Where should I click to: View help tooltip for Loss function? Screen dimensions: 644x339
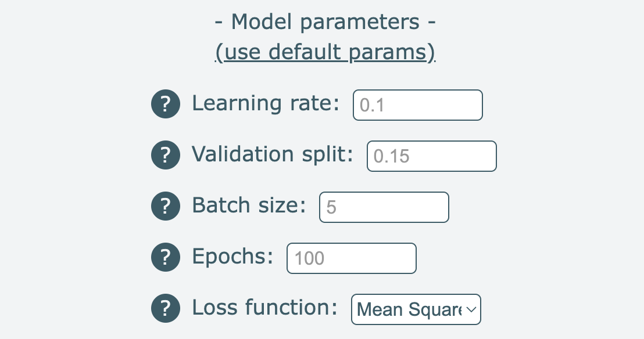click(166, 308)
